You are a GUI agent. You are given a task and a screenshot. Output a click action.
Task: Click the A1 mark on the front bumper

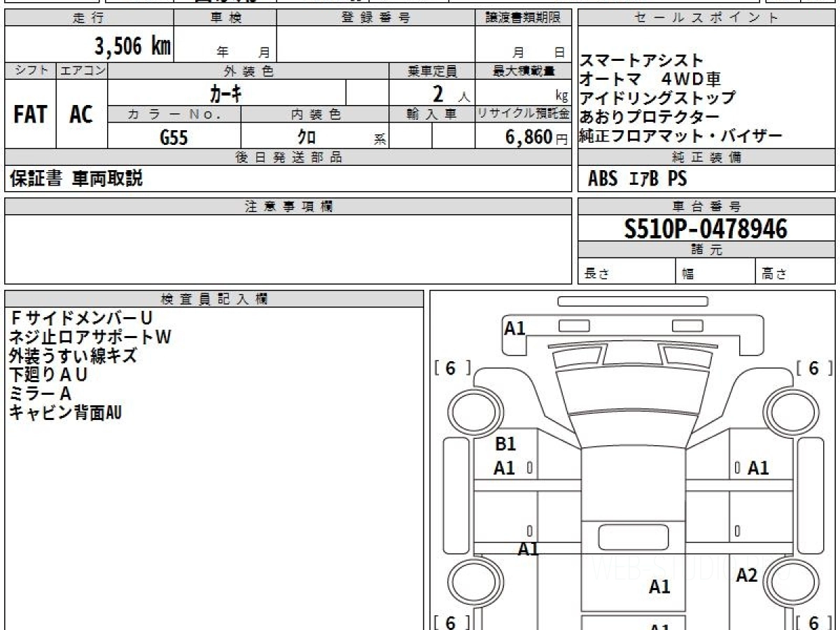pos(515,328)
